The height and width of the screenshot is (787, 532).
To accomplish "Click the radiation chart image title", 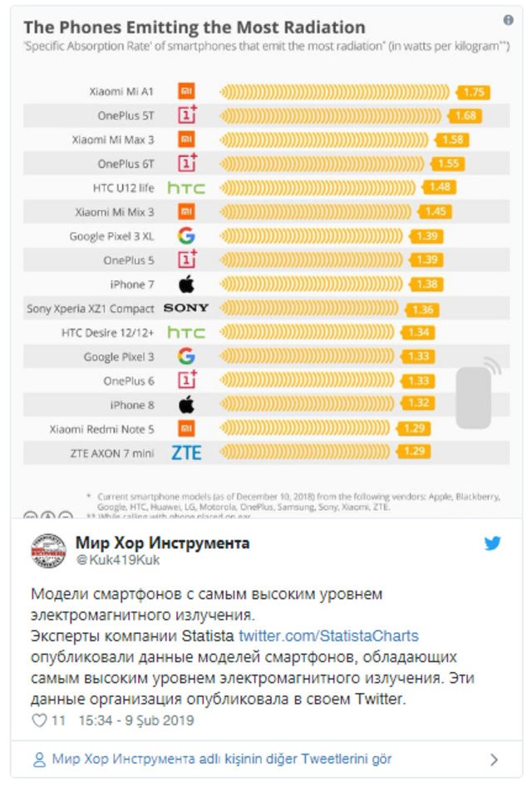I will tap(195, 27).
